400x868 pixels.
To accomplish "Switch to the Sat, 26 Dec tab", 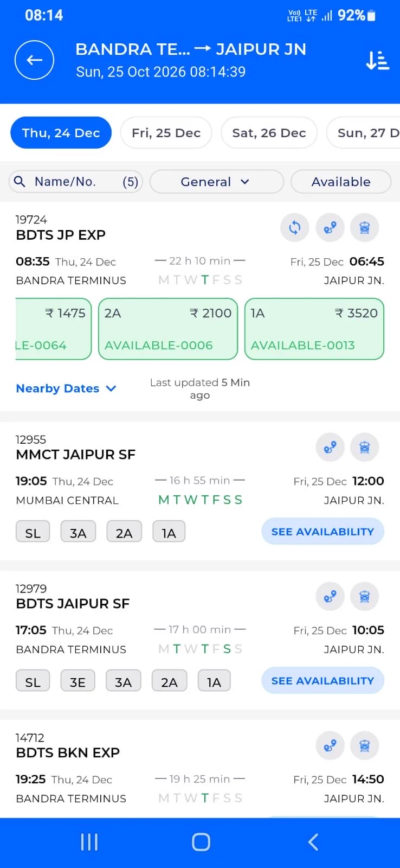I will pyautogui.click(x=269, y=133).
